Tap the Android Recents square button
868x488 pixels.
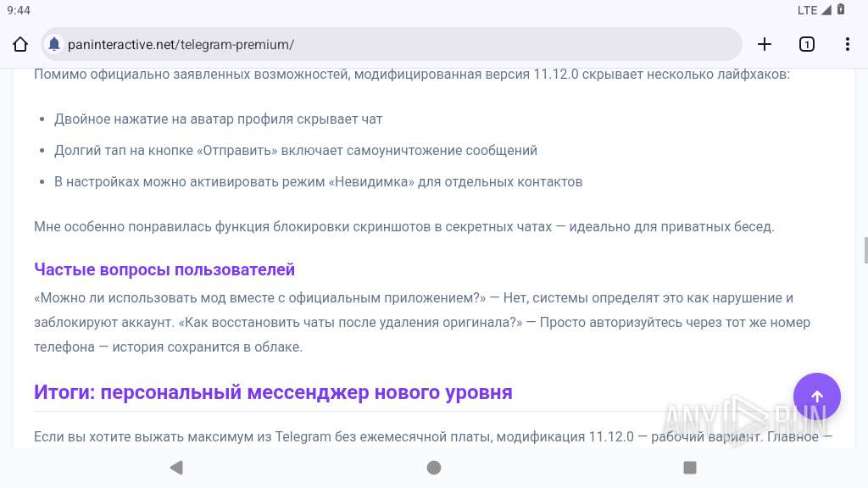[x=690, y=468]
